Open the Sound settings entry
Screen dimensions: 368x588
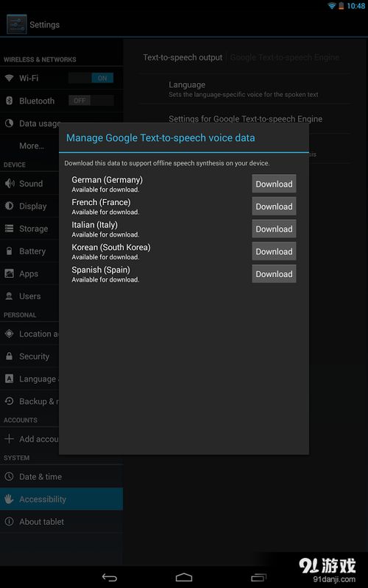29,183
